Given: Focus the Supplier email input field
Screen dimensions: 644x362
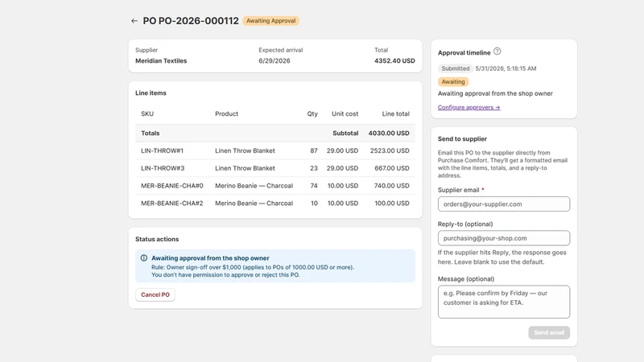Looking at the screenshot, I should (504, 204).
